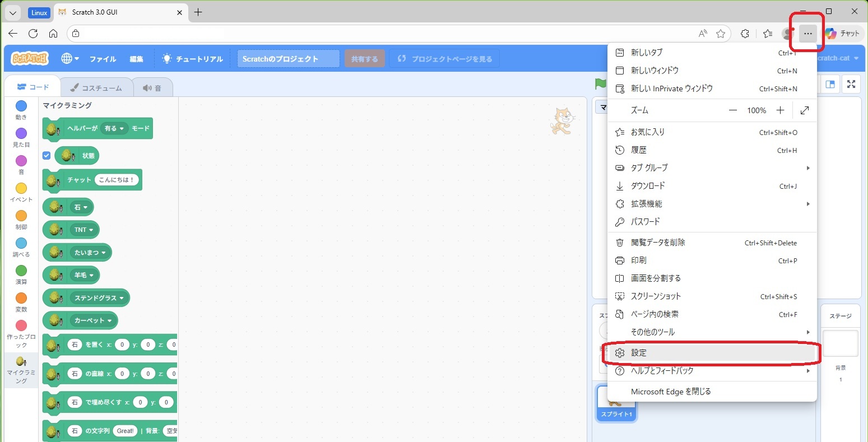Click the 共有する button
Screen dimensions: 868x442
pyautogui.click(x=364, y=59)
